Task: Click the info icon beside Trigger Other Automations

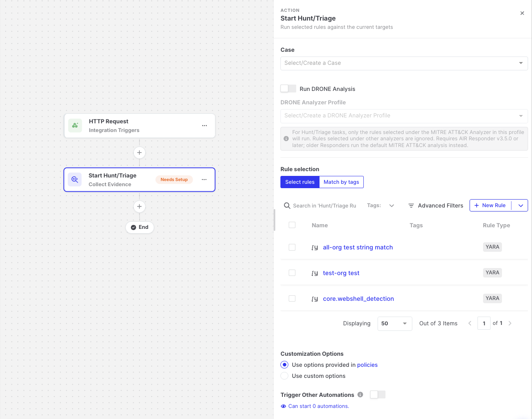Action: coord(360,394)
